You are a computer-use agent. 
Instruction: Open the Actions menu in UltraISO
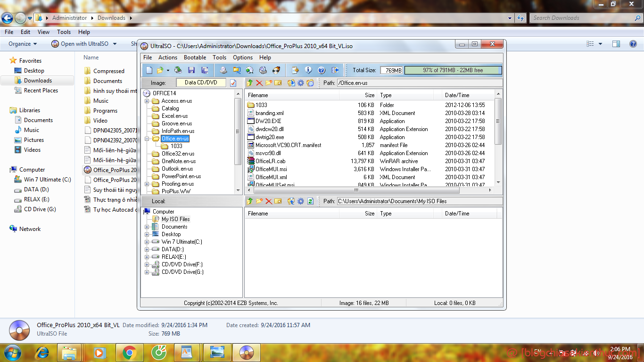168,58
